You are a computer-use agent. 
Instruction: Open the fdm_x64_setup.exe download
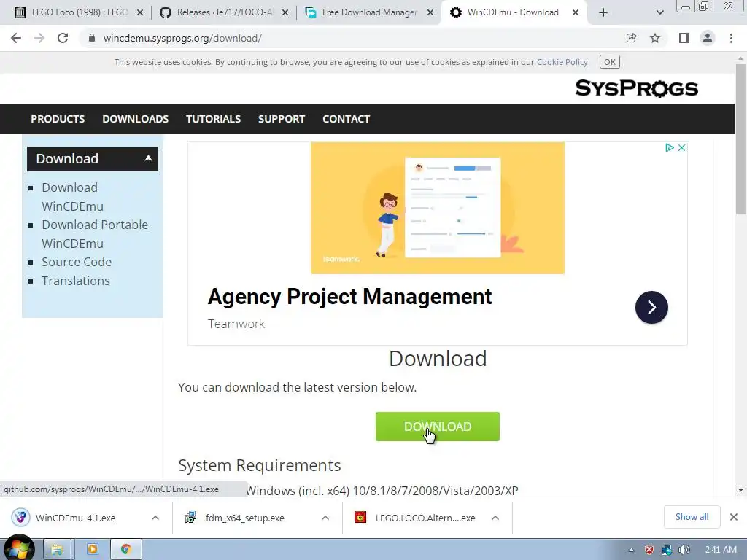pyautogui.click(x=244, y=518)
